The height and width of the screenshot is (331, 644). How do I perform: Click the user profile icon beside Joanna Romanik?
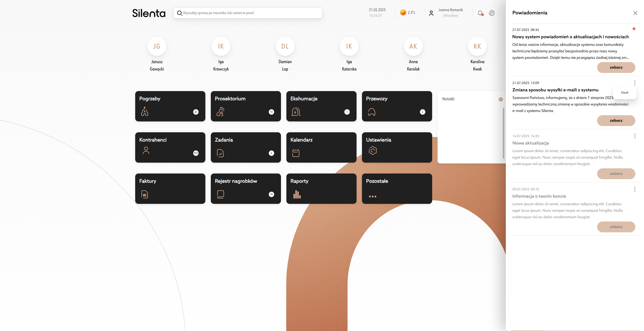tap(431, 13)
